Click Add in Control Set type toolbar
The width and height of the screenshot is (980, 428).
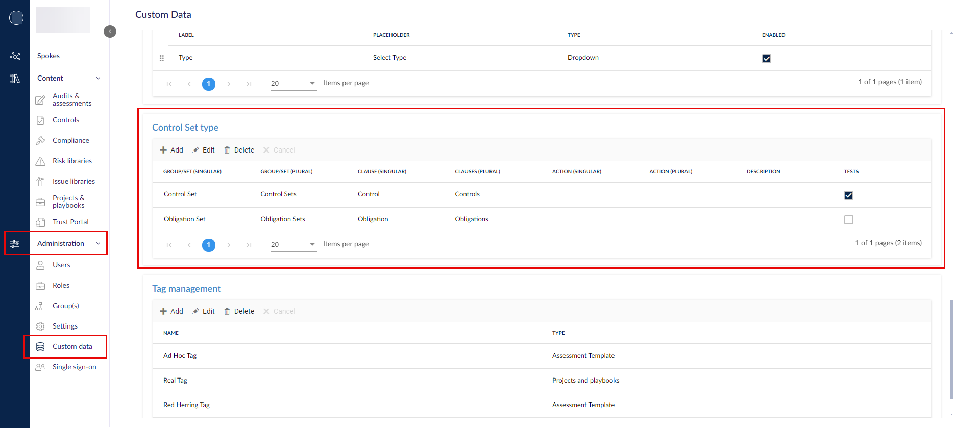(x=171, y=150)
